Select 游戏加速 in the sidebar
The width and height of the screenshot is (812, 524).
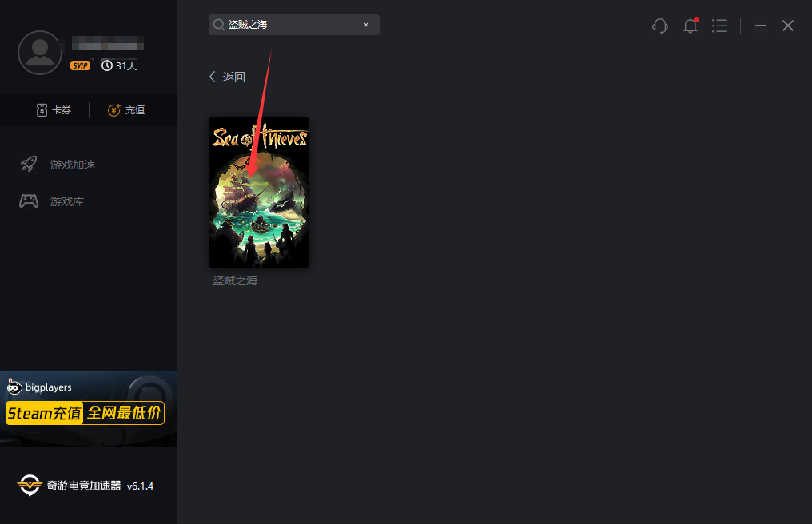coord(58,165)
